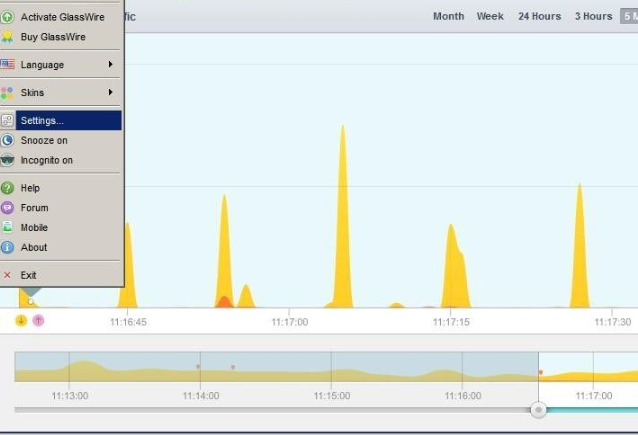Switch graph range to Month
The image size is (638, 435).
(448, 16)
